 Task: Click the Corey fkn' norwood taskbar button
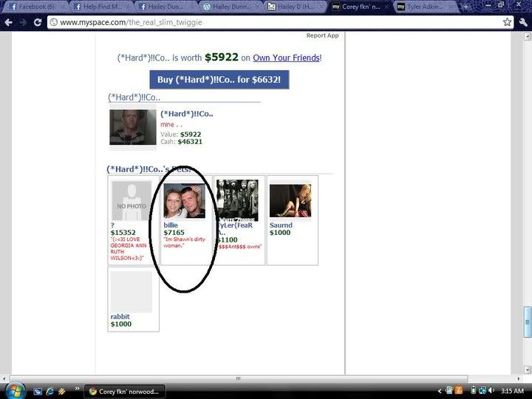click(125, 391)
